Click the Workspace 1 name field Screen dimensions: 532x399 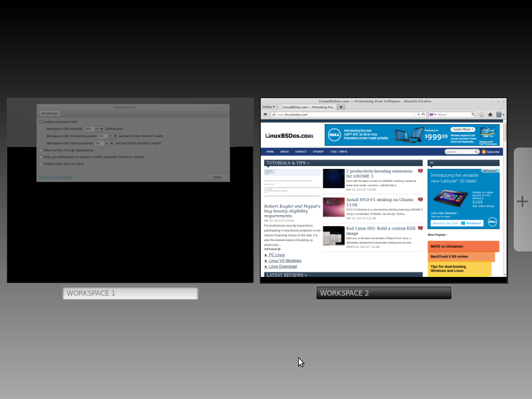130,293
